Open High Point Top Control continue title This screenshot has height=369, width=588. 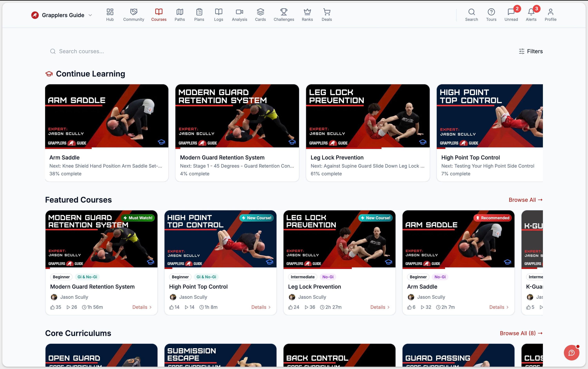point(470,158)
